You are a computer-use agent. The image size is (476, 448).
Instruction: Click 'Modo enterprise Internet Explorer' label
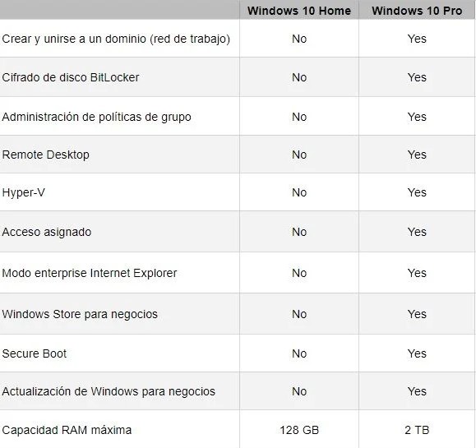coord(90,273)
